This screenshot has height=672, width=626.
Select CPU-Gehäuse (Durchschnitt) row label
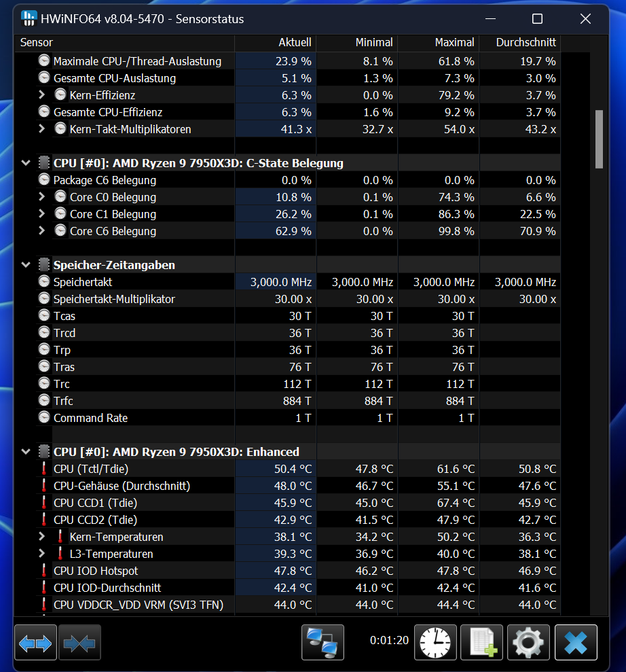tap(122, 486)
